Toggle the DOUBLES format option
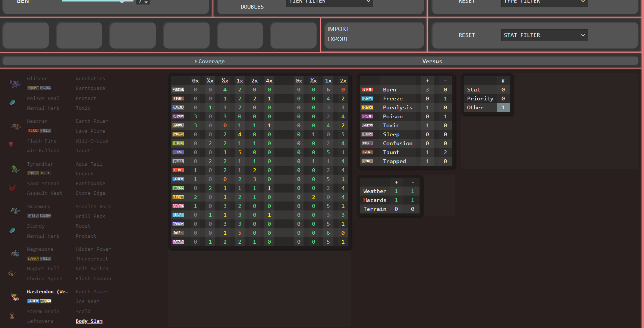This screenshot has width=644, height=328. click(252, 7)
